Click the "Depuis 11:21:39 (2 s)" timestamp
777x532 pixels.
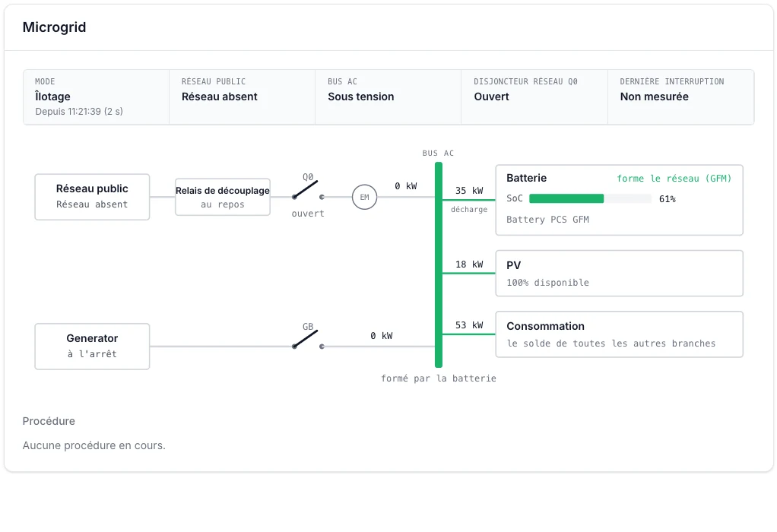click(79, 112)
